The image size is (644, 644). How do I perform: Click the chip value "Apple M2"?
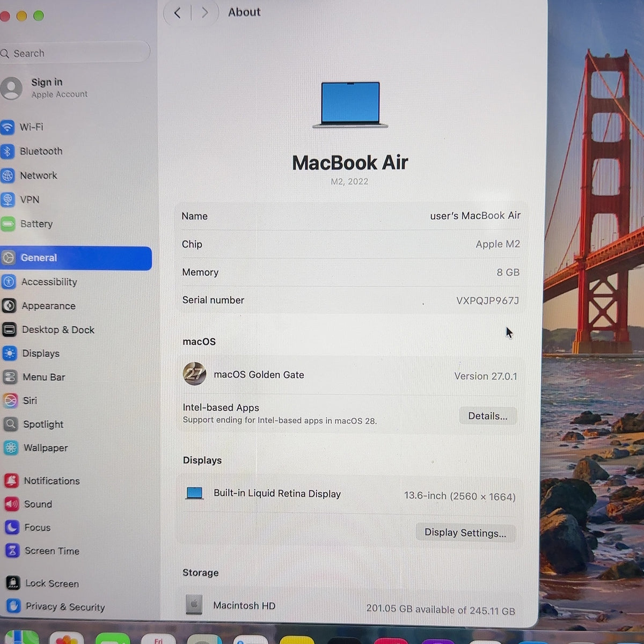click(497, 244)
